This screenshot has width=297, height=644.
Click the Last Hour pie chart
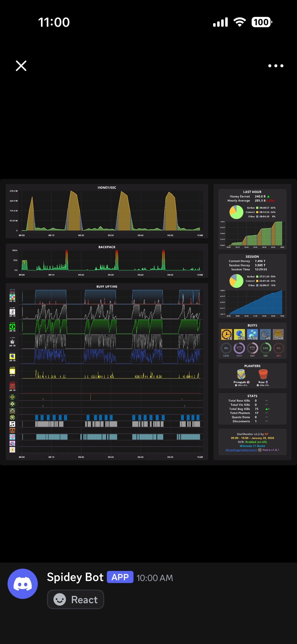[236, 212]
